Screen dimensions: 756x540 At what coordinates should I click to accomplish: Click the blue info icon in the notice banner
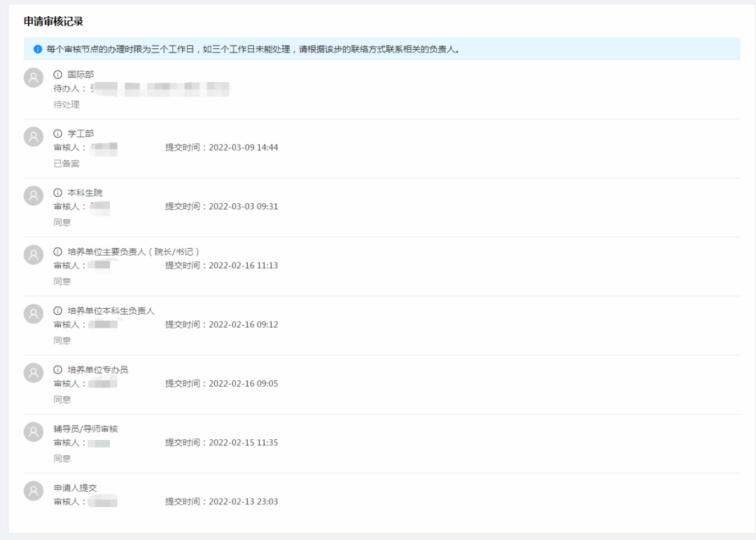[38, 49]
